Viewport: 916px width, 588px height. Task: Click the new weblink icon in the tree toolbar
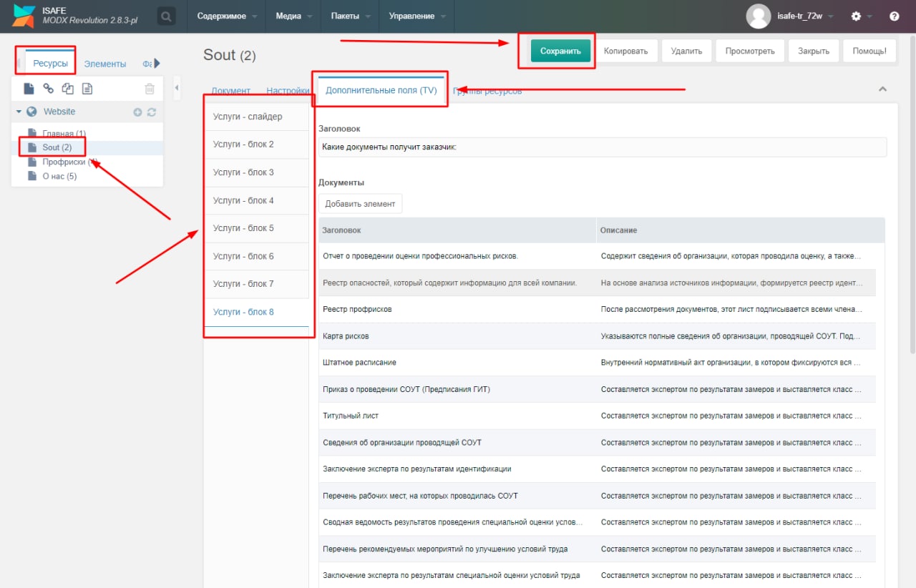click(x=49, y=89)
